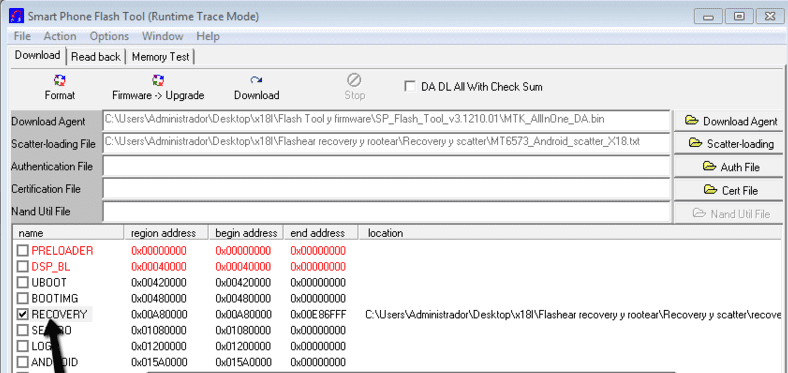Click the Format toolbar icon
This screenshot has width=788, height=373.
pyautogui.click(x=60, y=80)
